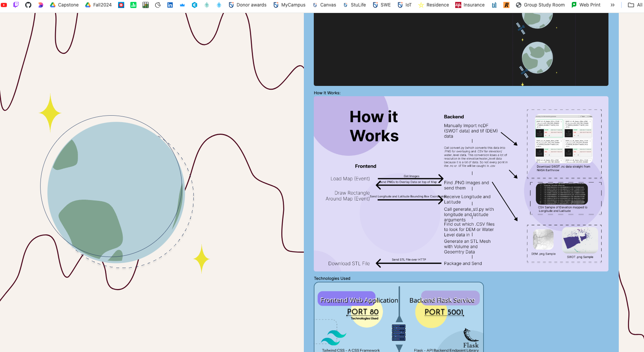Open the Group Study Room bookmark
Image resolution: width=644 pixels, height=352 pixels.
pyautogui.click(x=540, y=5)
